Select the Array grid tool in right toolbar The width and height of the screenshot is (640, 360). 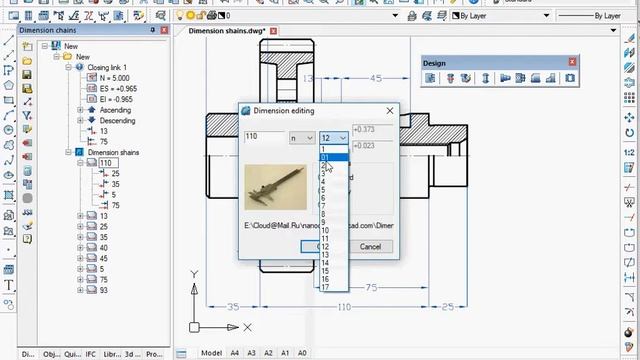(x=629, y=98)
